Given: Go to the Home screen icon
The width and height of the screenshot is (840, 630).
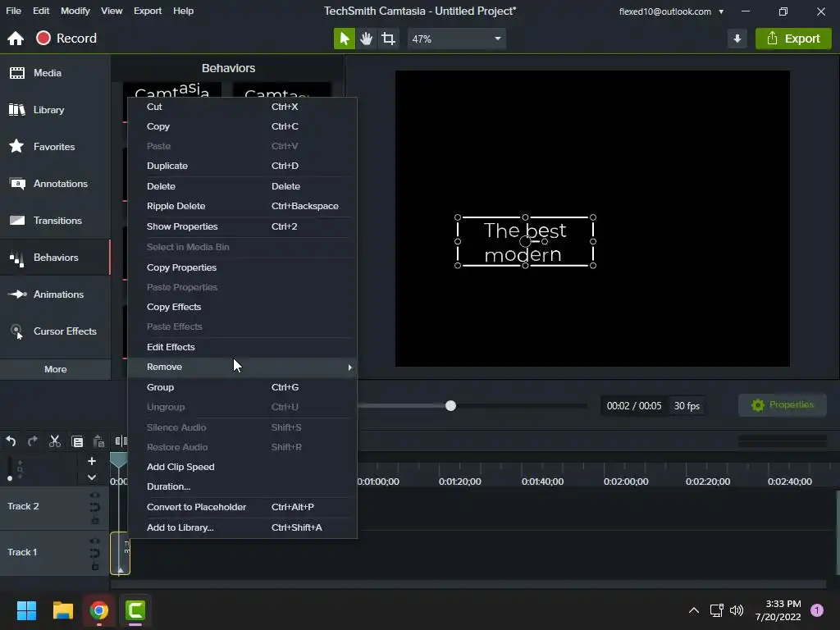Looking at the screenshot, I should click(16, 39).
